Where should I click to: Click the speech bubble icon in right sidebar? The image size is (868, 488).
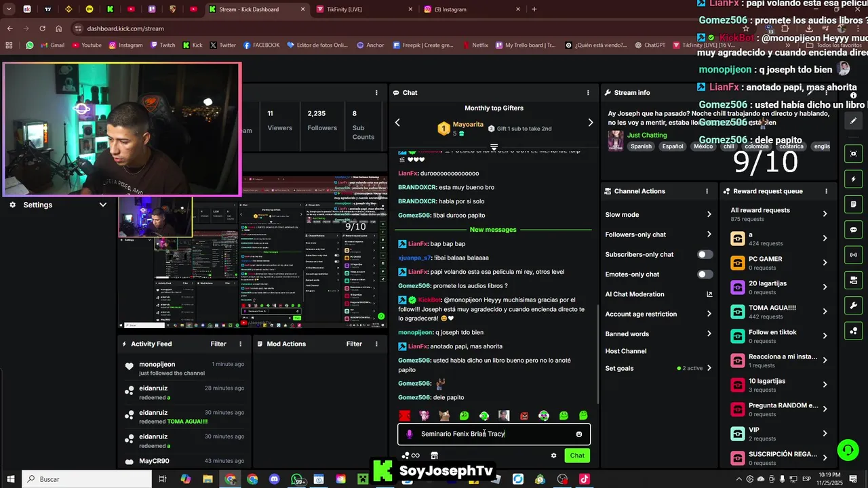[x=854, y=230]
